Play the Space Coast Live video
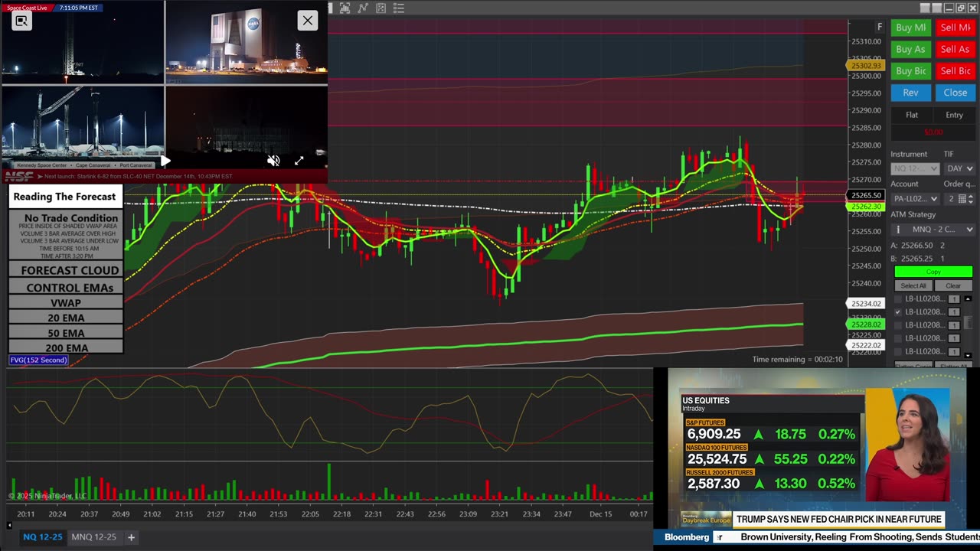This screenshot has width=980, height=551. pos(165,161)
